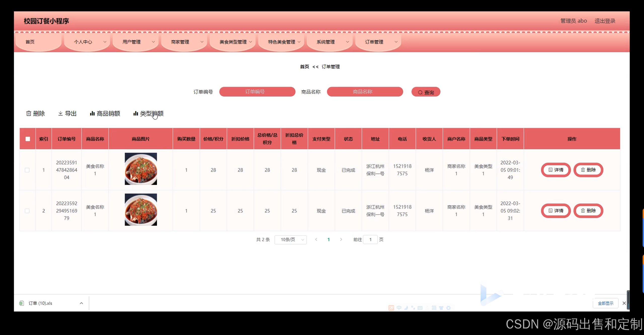This screenshot has width=644, height=335.
Task: Click the 商品销额 (product sales) bar chart icon
Action: [92, 113]
